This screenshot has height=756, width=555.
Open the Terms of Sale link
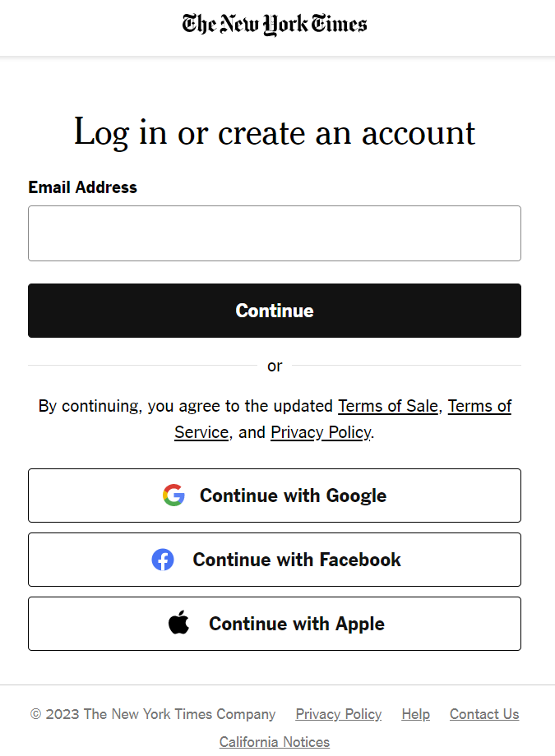tap(388, 406)
